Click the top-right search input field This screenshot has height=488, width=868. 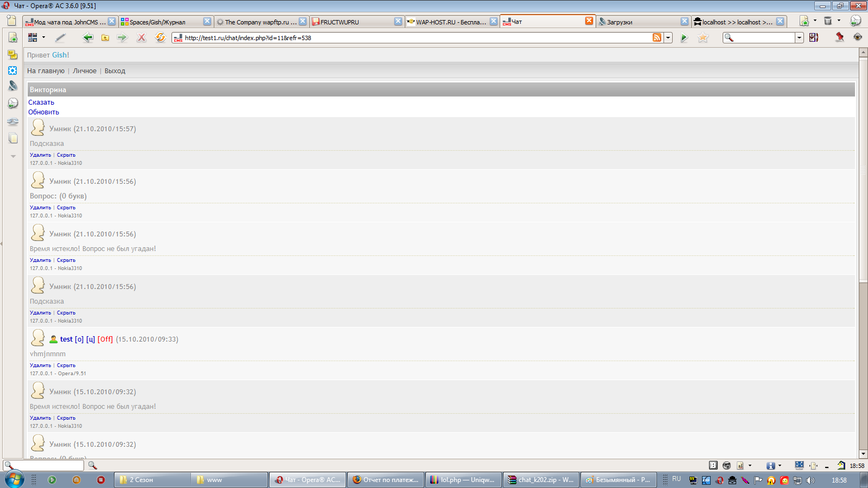click(x=764, y=37)
